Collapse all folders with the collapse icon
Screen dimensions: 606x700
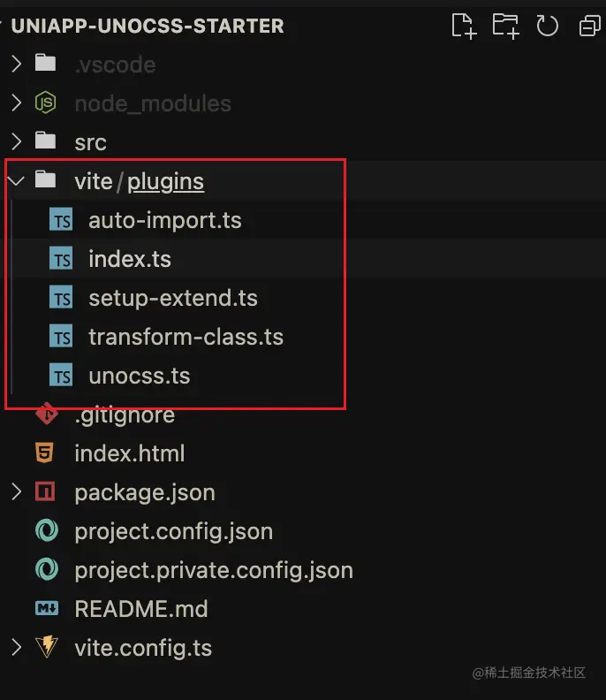coord(589,26)
